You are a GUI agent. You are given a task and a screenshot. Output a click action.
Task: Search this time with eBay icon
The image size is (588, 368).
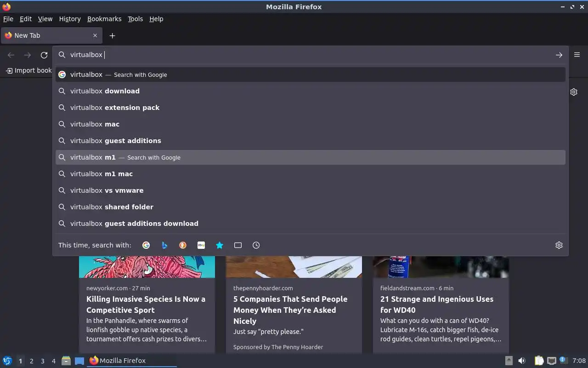coord(201,245)
